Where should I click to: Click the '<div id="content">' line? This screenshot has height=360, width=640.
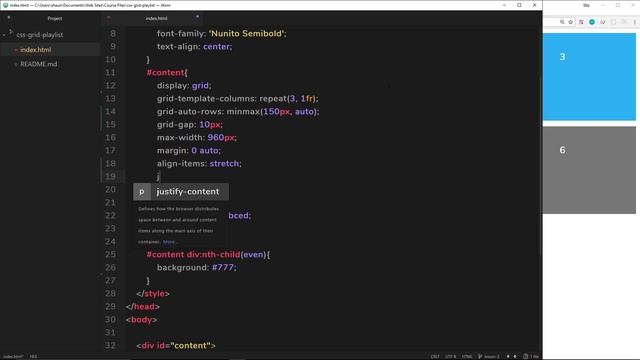[x=176, y=346]
